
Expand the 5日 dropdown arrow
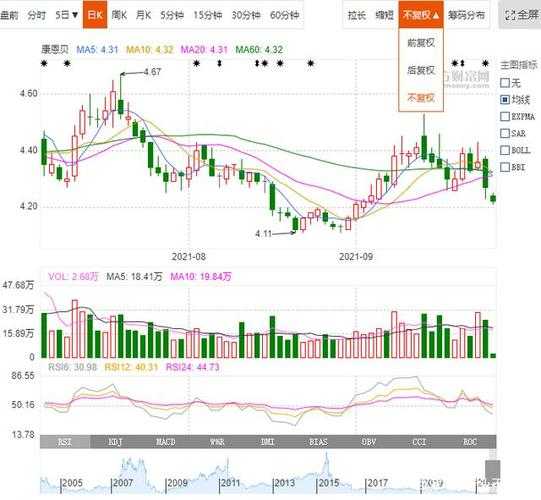pos(75,15)
